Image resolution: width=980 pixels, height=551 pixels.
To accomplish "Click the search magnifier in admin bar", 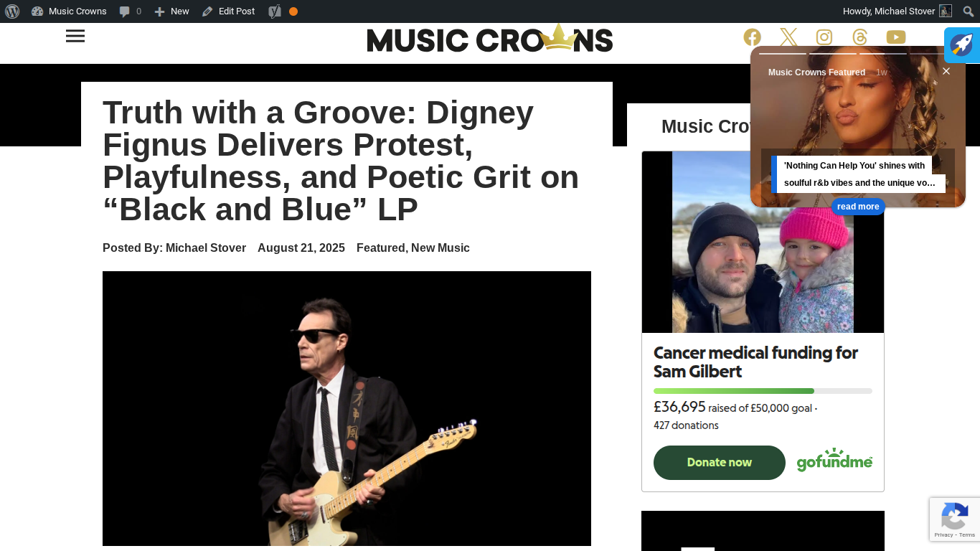I will tap(969, 11).
